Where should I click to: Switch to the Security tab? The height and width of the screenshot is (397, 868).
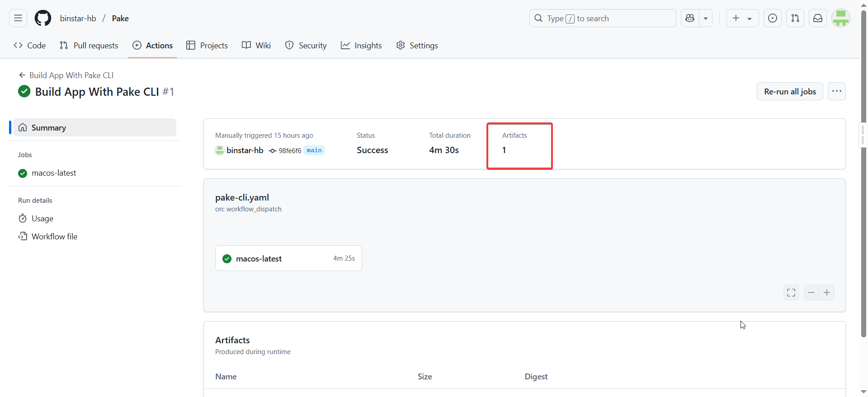click(306, 46)
